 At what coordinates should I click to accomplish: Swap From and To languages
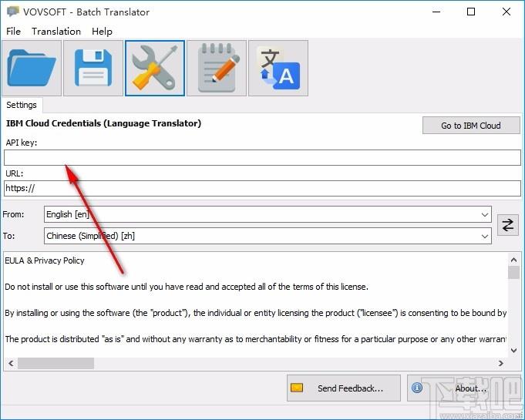(507, 225)
